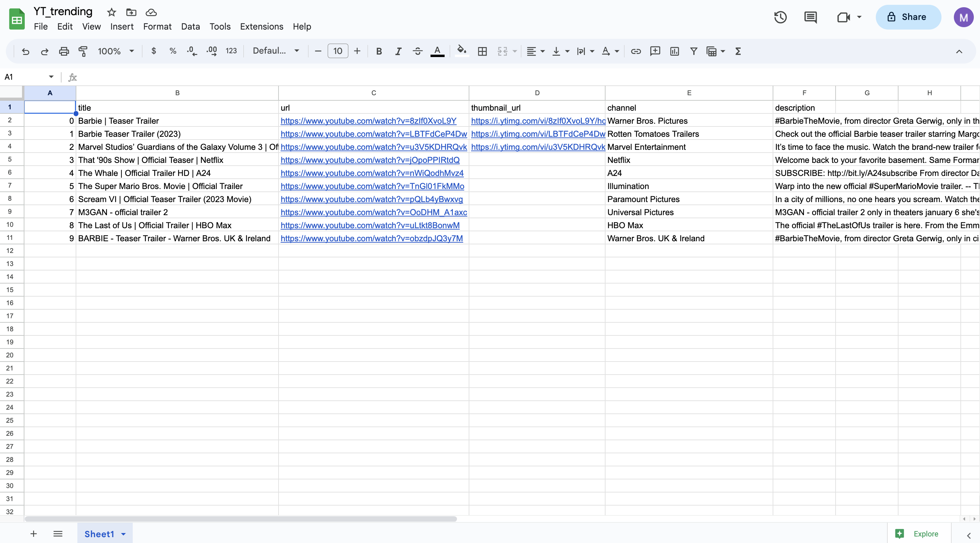The height and width of the screenshot is (543, 980).
Task: Format as percent
Action: [x=173, y=51]
